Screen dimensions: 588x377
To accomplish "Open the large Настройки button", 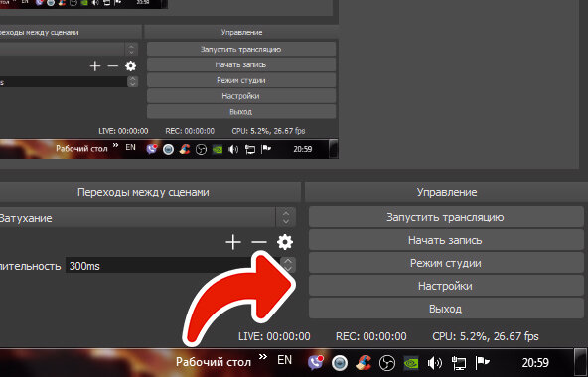I will [446, 286].
